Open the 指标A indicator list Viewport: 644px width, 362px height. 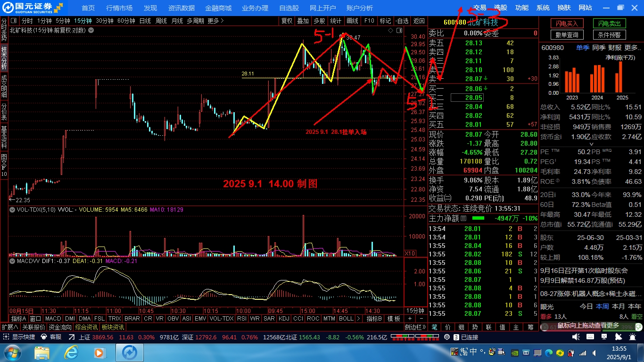pyautogui.click(x=19, y=319)
